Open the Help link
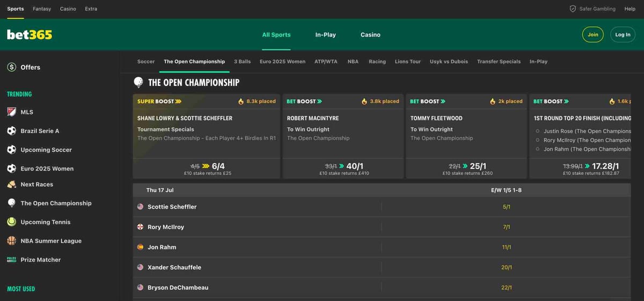644x301 pixels. coord(630,9)
